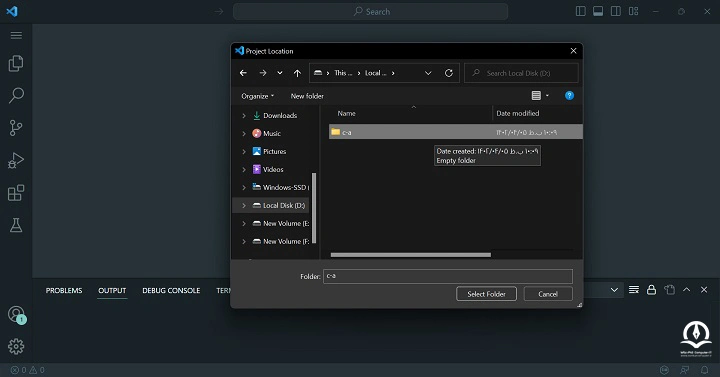The image size is (720, 377).
Task: Select New Volume (F:) in navigation pane
Action: click(281, 241)
